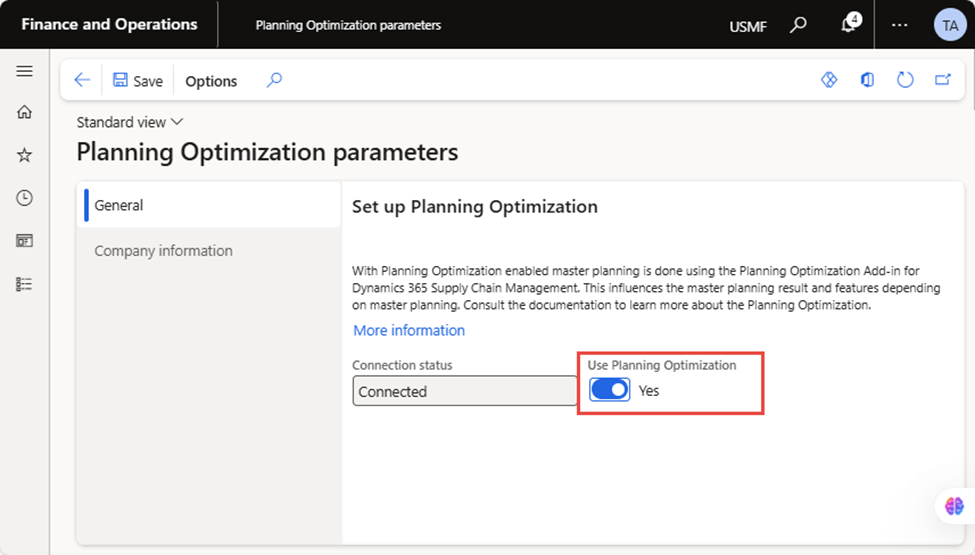Open the ellipsis more options menu
The height and width of the screenshot is (555, 975).
[x=900, y=25]
